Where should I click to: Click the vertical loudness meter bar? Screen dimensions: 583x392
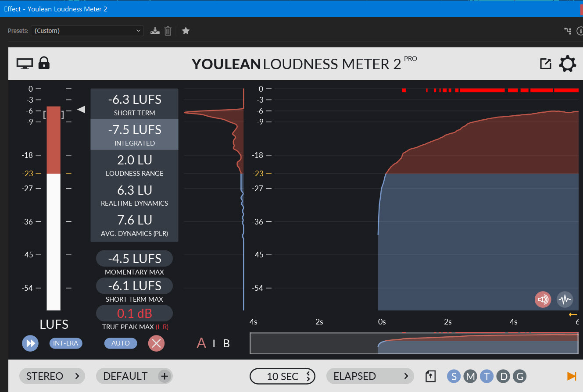click(54, 208)
